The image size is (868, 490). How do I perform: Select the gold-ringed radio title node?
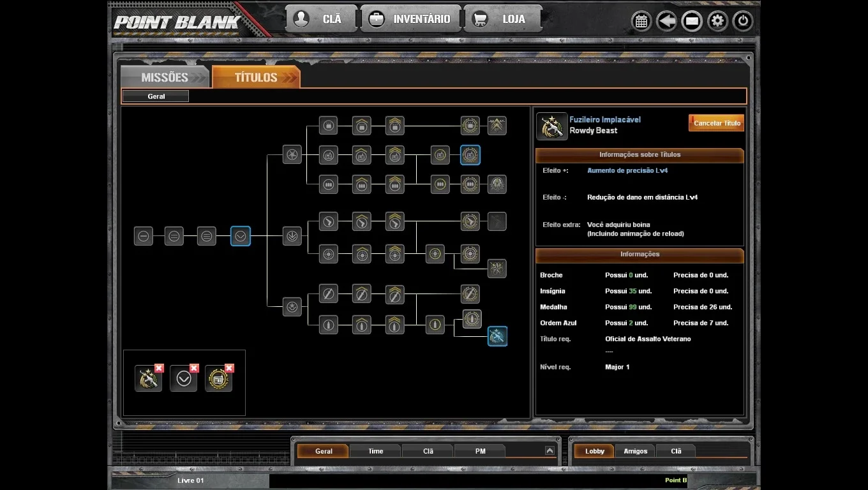click(440, 154)
